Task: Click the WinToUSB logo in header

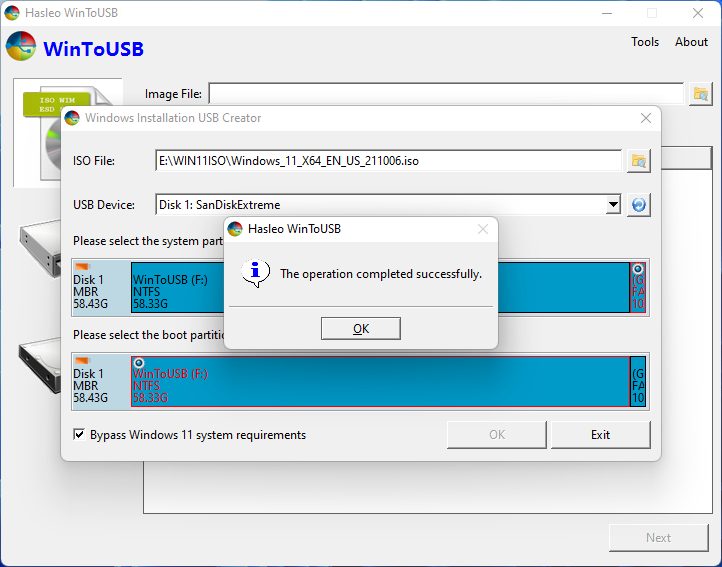Action: click(22, 47)
